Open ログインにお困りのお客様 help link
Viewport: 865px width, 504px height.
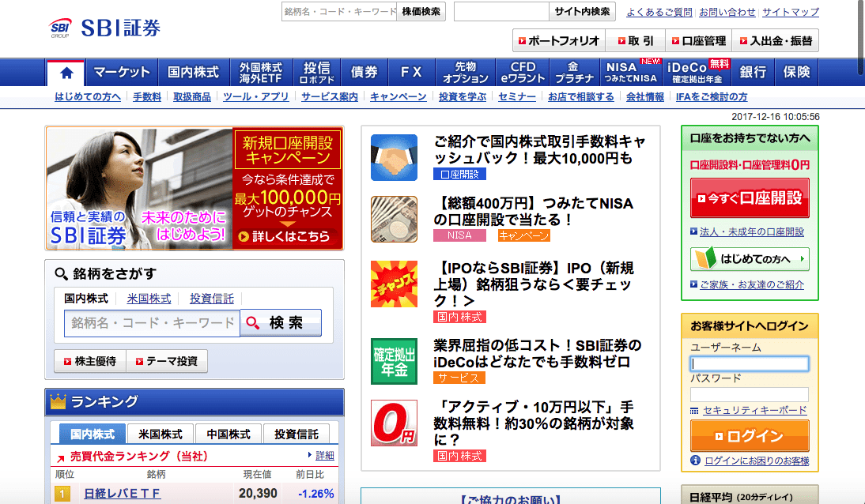click(x=756, y=461)
